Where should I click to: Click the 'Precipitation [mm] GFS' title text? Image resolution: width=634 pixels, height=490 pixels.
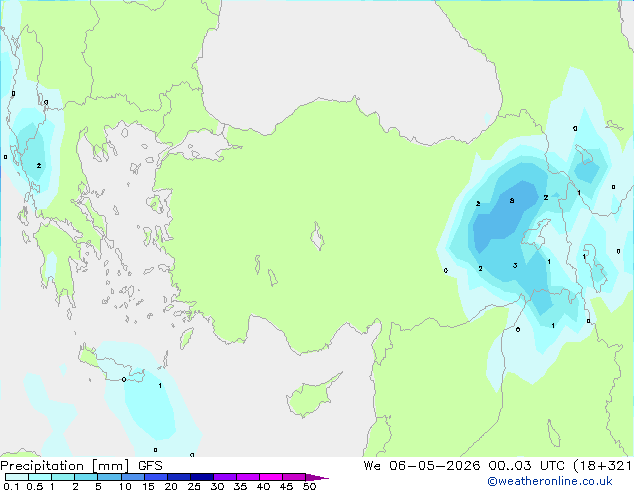point(81,466)
